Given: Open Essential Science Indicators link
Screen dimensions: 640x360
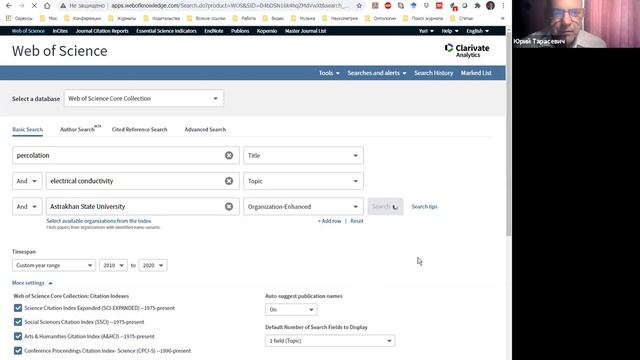Looking at the screenshot, I should tap(167, 31).
